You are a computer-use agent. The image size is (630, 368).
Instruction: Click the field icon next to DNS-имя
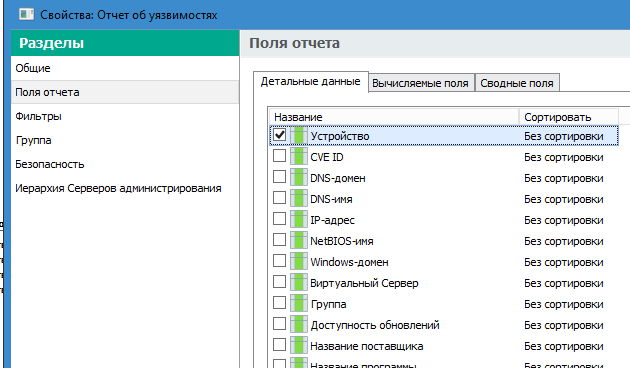point(299,198)
